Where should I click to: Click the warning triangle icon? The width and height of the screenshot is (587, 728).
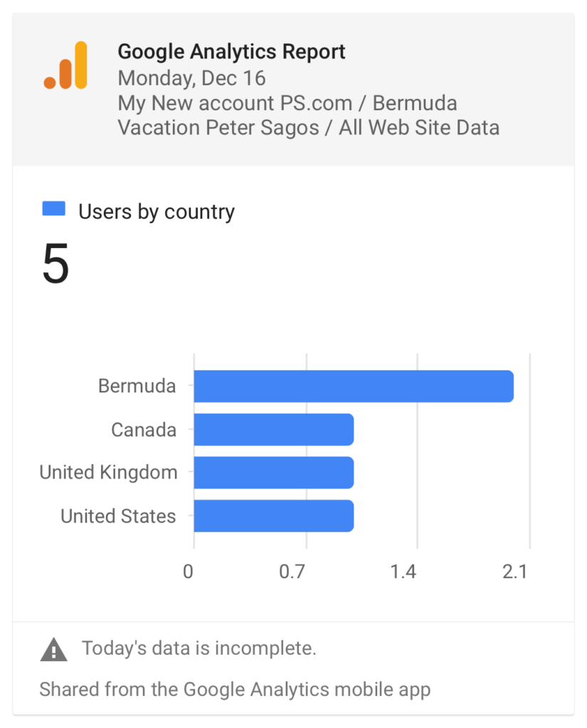click(54, 649)
